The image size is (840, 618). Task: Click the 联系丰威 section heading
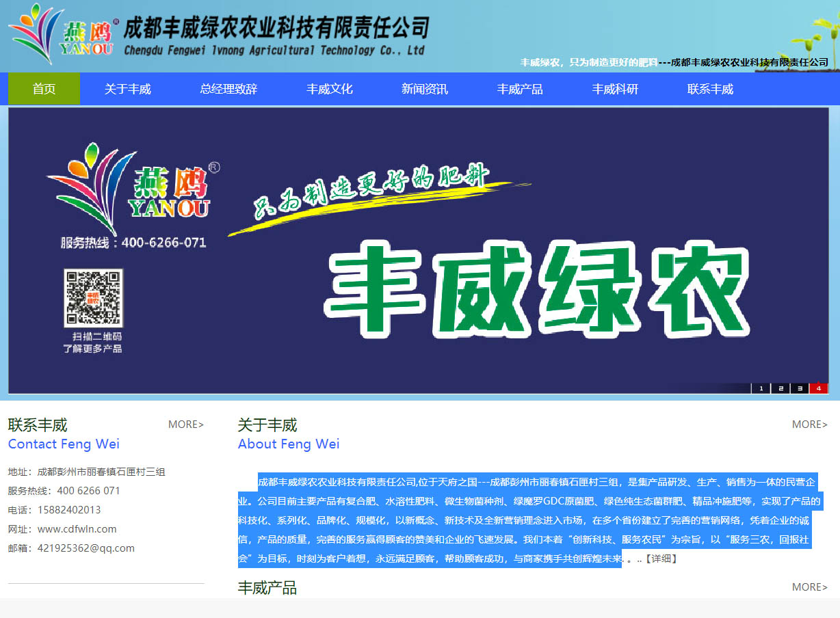click(38, 425)
